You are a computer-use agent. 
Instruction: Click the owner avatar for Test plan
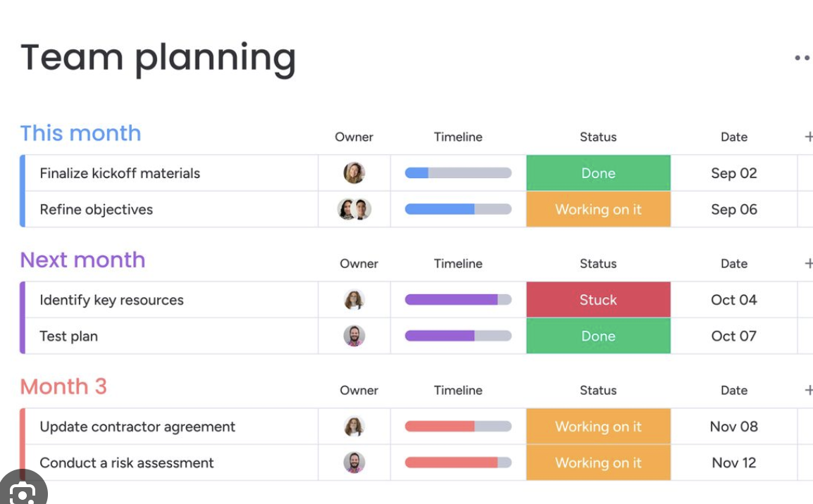(x=354, y=336)
